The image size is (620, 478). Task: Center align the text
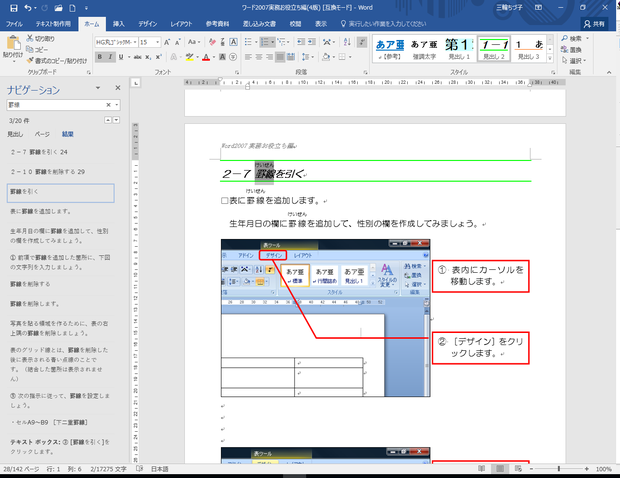pyautogui.click(x=259, y=57)
